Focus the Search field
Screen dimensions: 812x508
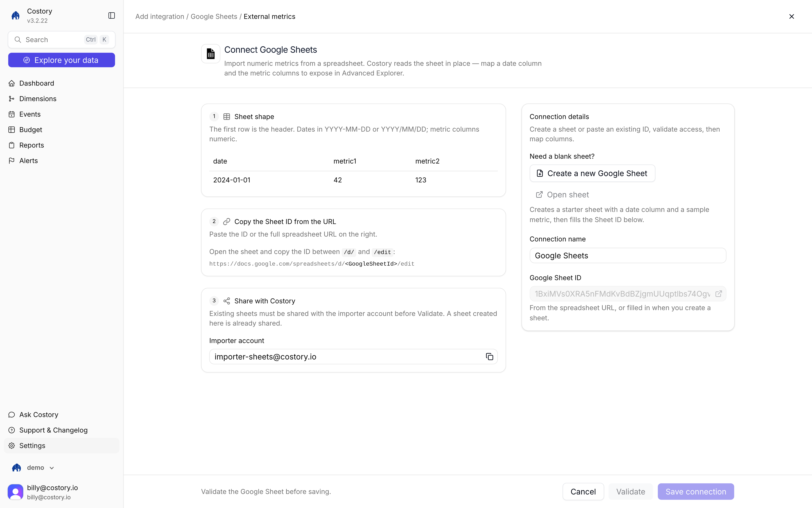point(62,40)
